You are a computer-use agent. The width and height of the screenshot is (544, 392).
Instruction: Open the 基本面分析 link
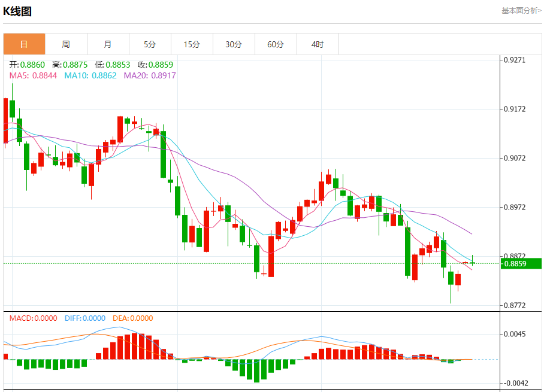point(521,11)
